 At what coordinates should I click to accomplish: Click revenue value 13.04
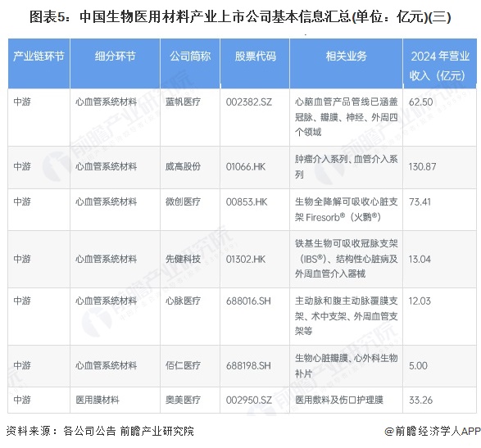click(420, 259)
